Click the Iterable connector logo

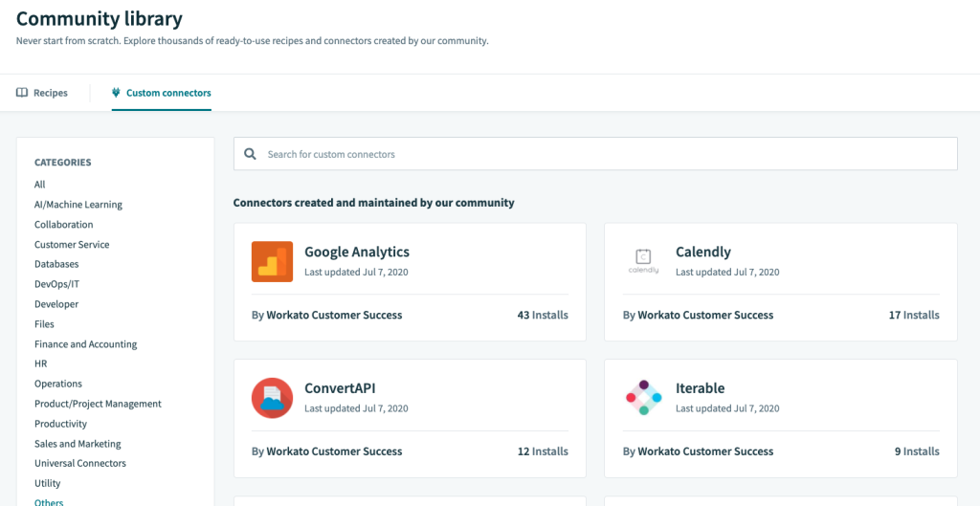point(643,398)
